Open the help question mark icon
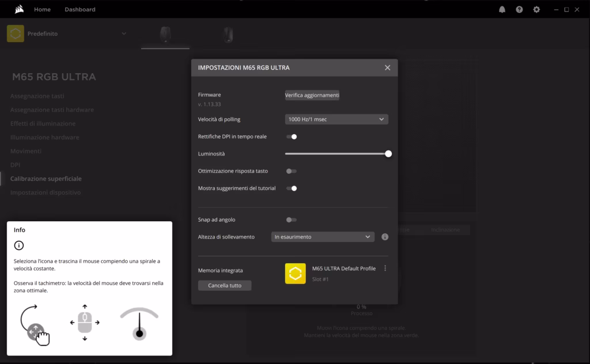 519,9
